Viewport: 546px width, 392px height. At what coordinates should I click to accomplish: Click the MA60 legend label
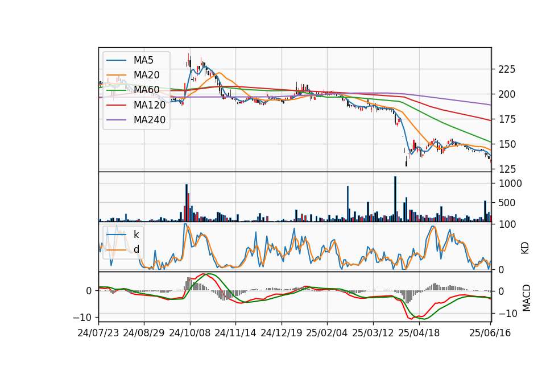146,90
